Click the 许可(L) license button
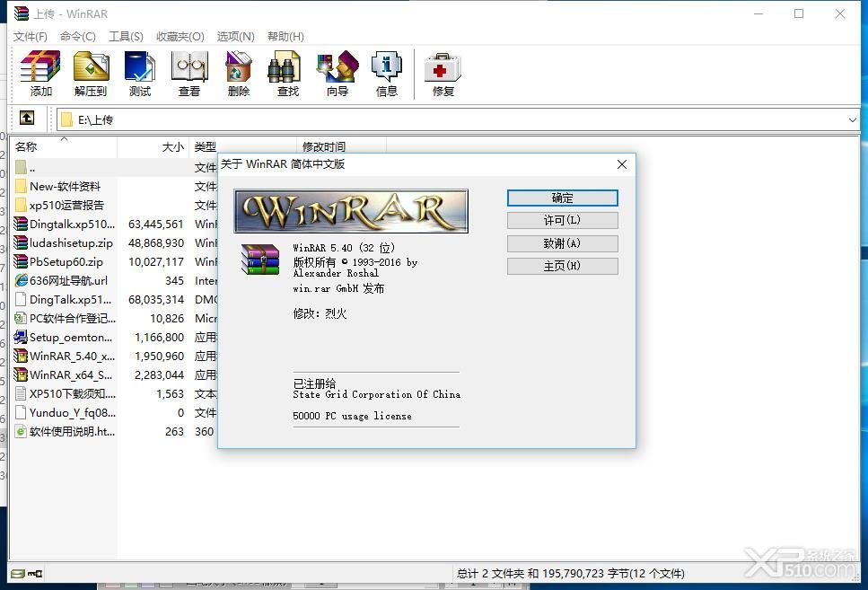 tap(563, 221)
